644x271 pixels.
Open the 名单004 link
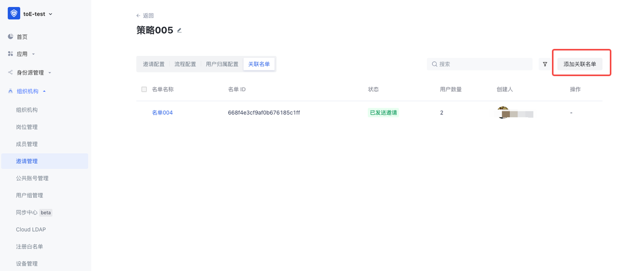point(162,113)
